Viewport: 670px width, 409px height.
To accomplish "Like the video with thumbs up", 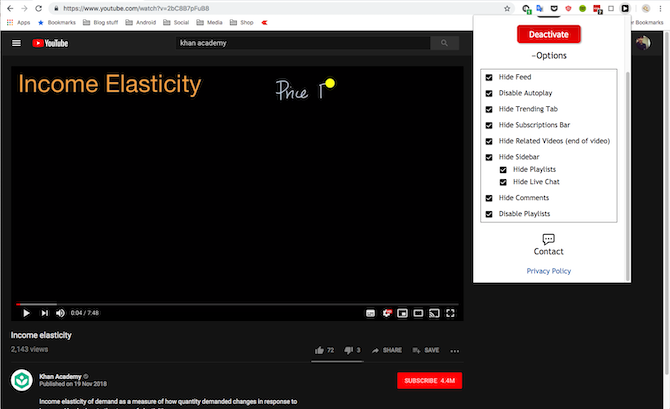I will click(319, 350).
